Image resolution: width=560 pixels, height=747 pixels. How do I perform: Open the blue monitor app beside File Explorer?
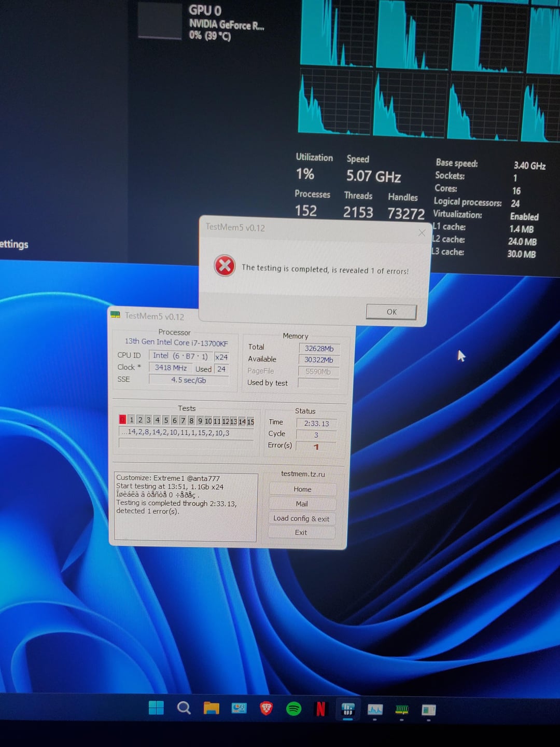239,708
